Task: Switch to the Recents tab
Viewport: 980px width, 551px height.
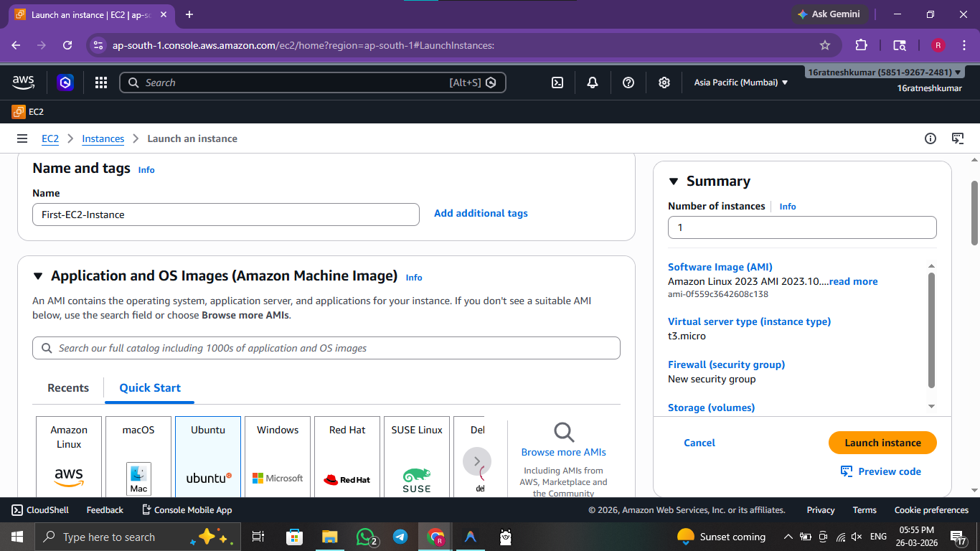Action: coord(68,388)
